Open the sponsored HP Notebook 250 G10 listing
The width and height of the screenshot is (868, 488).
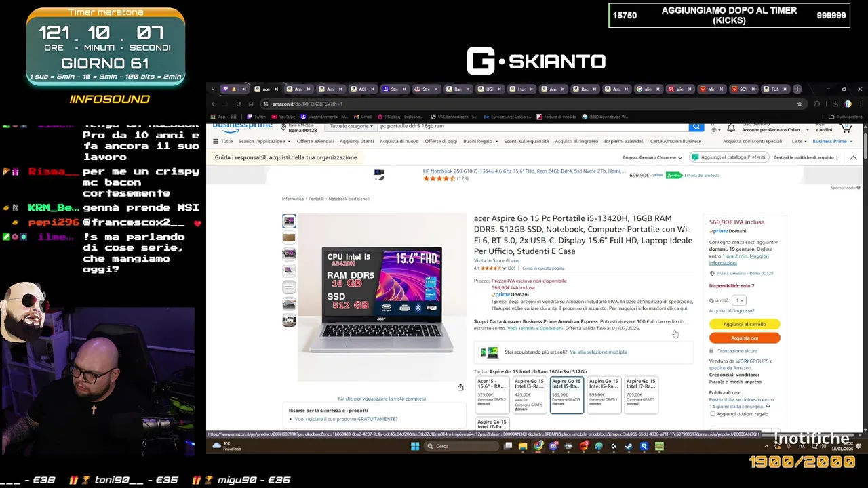point(524,171)
